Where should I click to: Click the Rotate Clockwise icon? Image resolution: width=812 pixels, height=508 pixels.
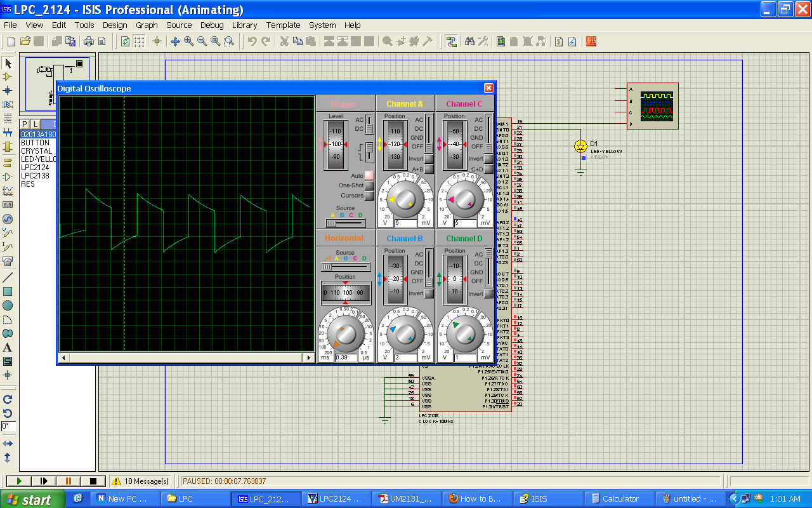coord(8,399)
